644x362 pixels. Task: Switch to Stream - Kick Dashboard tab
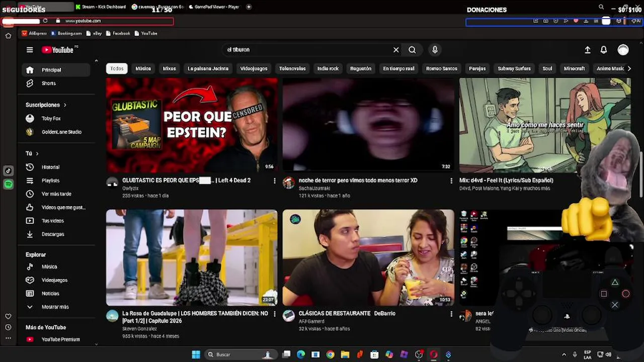click(x=101, y=7)
